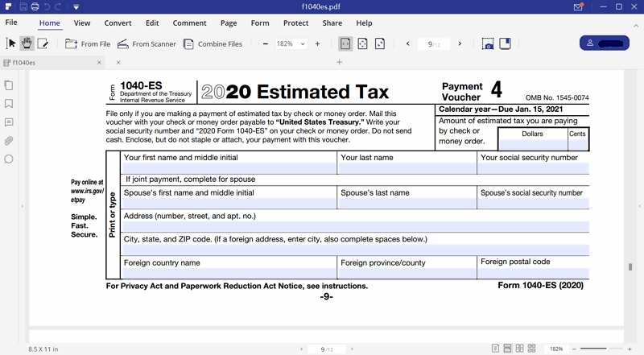Open the File menu
Image resolution: width=644 pixels, height=355 pixels.
pos(11,23)
